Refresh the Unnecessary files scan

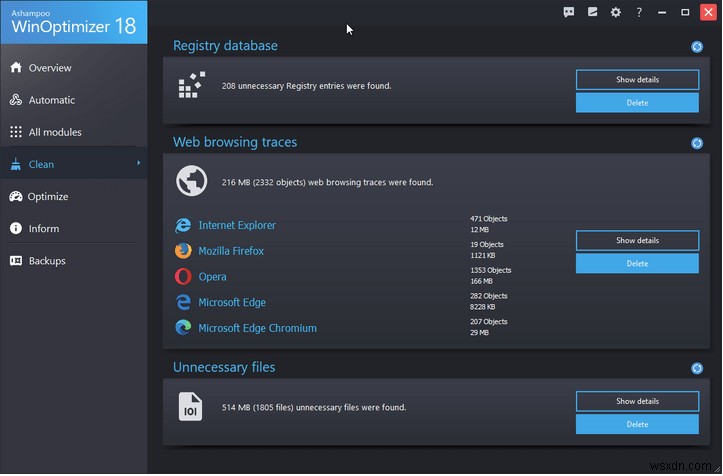[697, 368]
